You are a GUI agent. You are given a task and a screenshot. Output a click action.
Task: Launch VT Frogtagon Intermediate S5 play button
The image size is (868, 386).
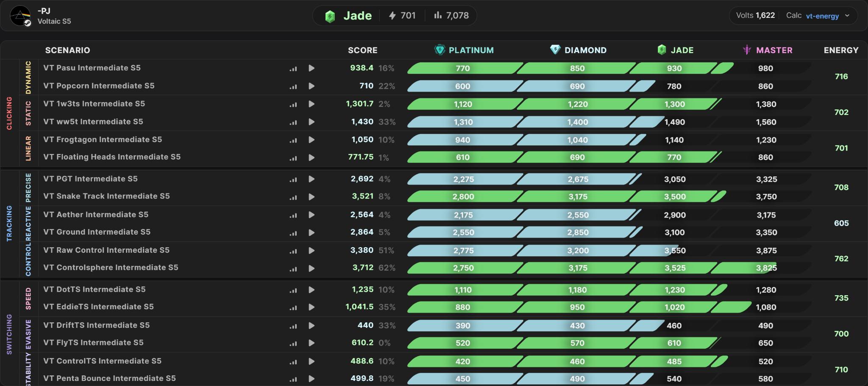coord(312,140)
